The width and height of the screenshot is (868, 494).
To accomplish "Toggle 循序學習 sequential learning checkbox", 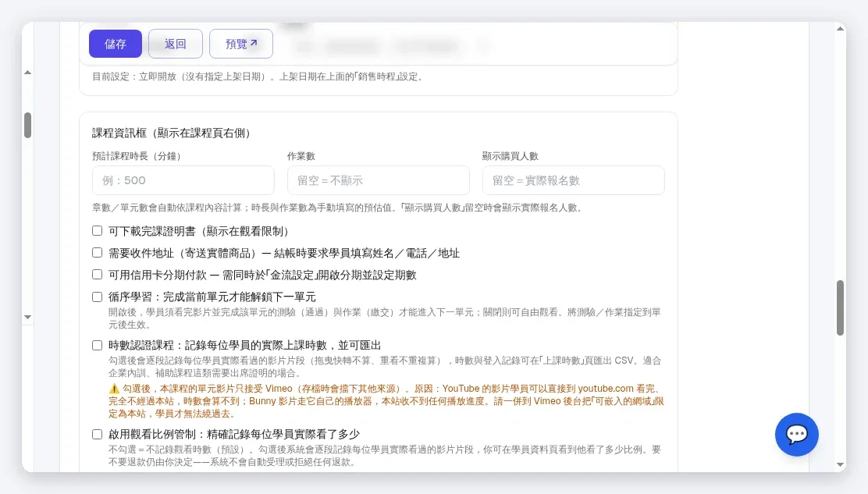I will (x=97, y=297).
